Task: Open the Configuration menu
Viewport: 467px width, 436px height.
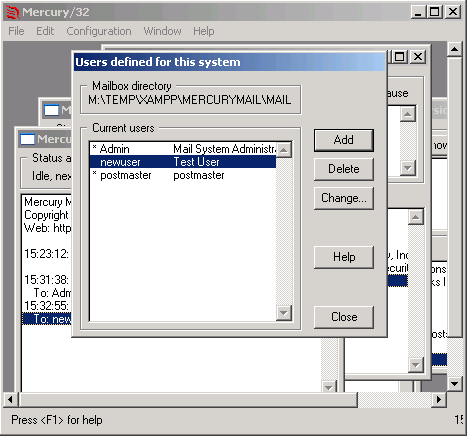Action: pos(99,31)
